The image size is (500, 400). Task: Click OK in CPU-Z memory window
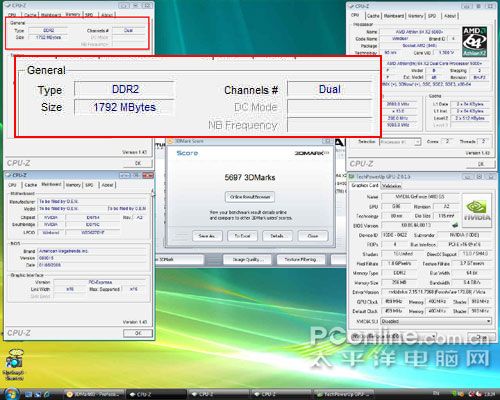138,163
